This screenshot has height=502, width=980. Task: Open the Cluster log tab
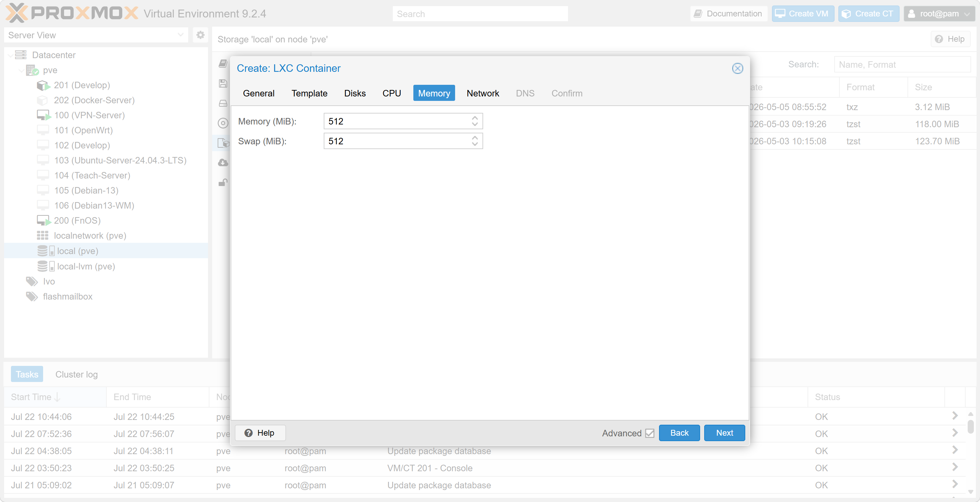(x=76, y=374)
